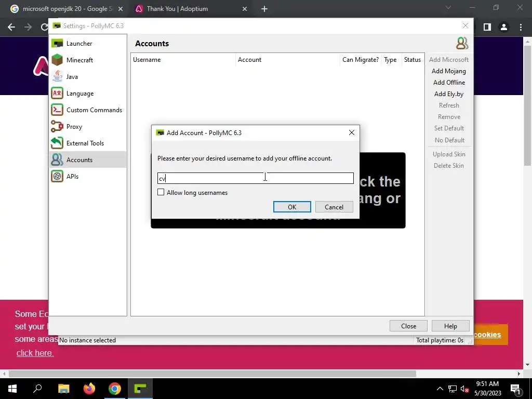Click the Account column header
532x399 pixels.
click(x=288, y=60)
